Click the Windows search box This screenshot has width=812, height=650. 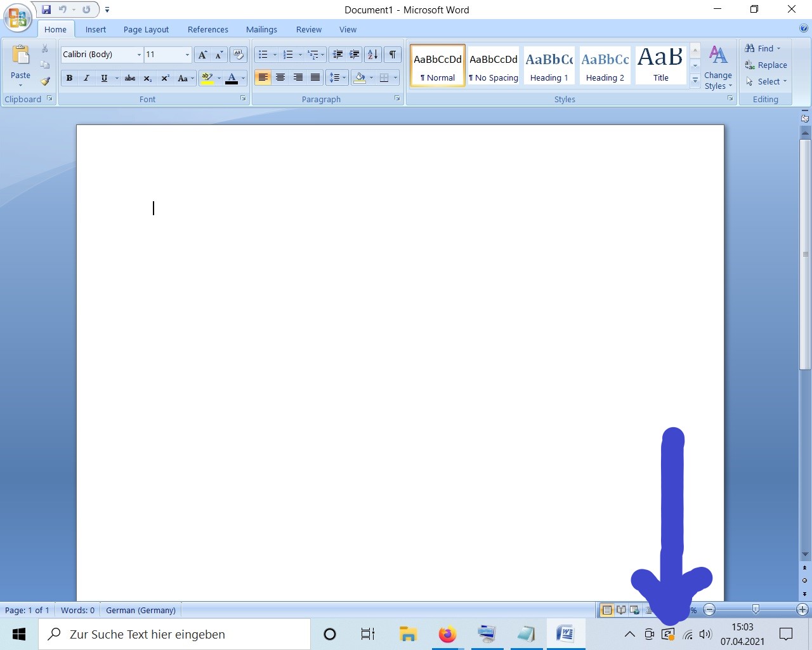click(x=174, y=634)
